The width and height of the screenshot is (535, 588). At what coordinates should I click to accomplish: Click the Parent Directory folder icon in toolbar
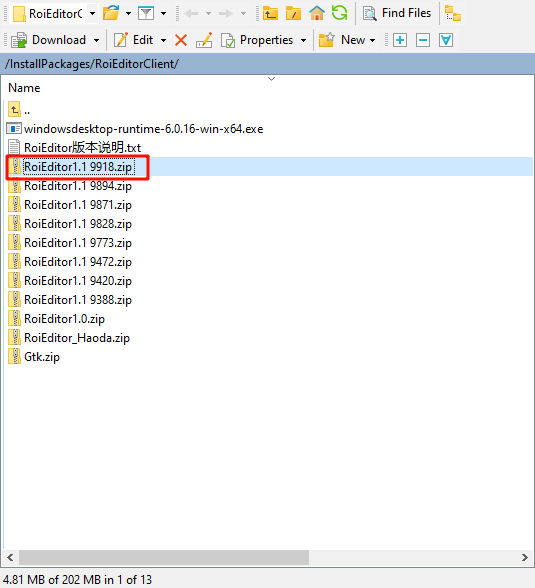(270, 14)
